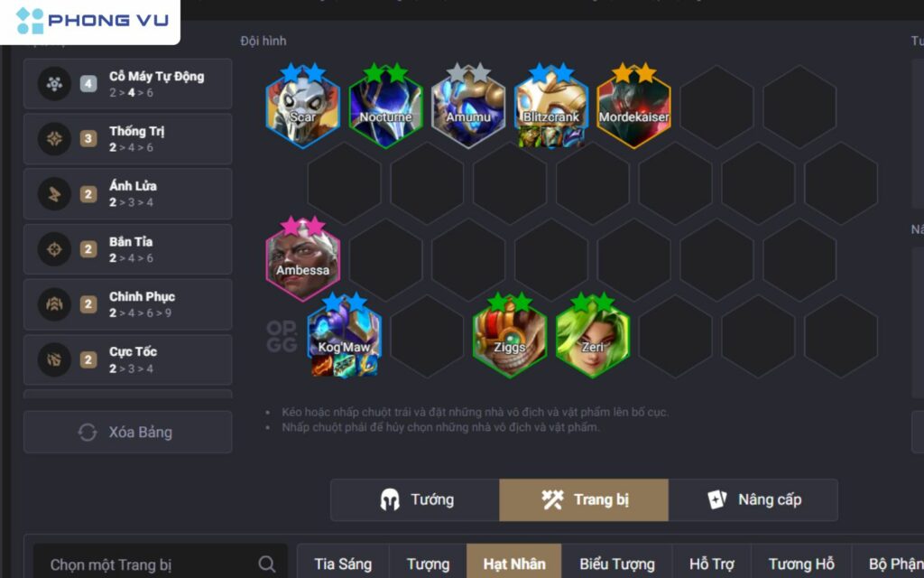Select the Zeri champion hexagon
Viewport: 924px width, 578px height.
coord(592,337)
